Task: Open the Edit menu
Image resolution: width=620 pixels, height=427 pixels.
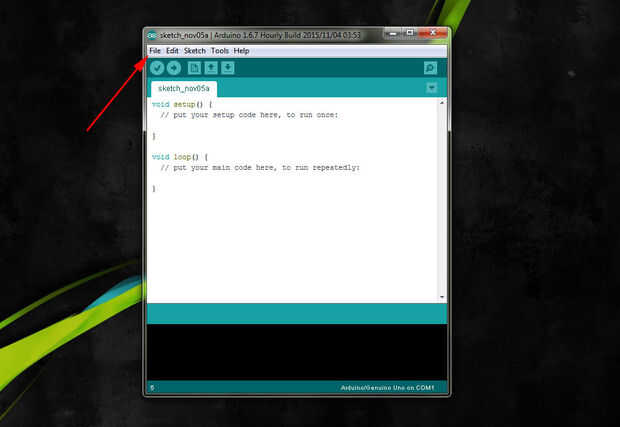Action: click(x=172, y=51)
